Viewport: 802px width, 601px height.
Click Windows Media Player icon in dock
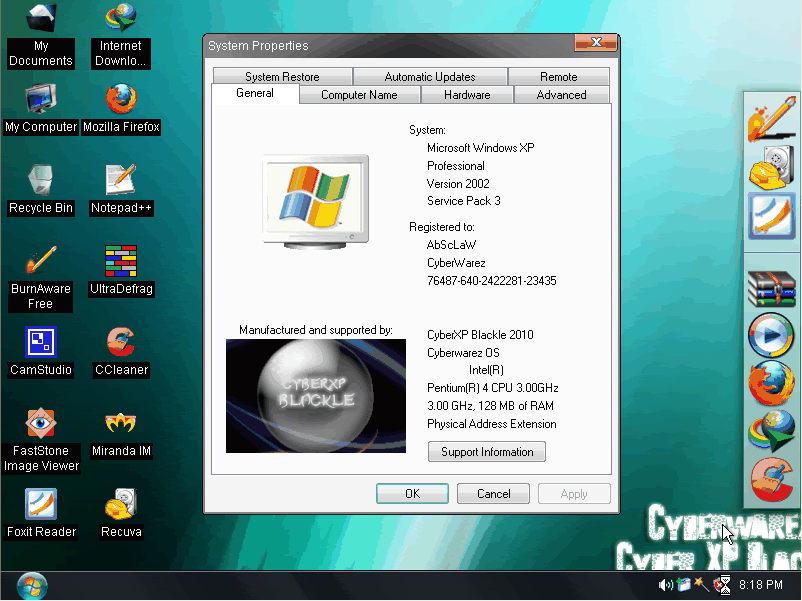coord(772,335)
